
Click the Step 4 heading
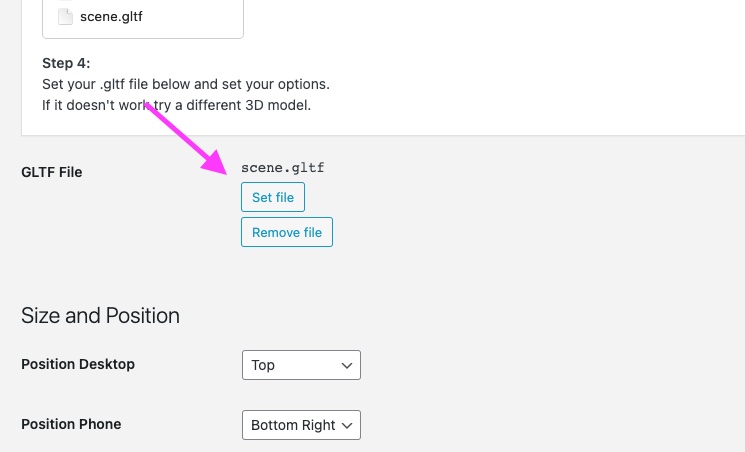66,63
